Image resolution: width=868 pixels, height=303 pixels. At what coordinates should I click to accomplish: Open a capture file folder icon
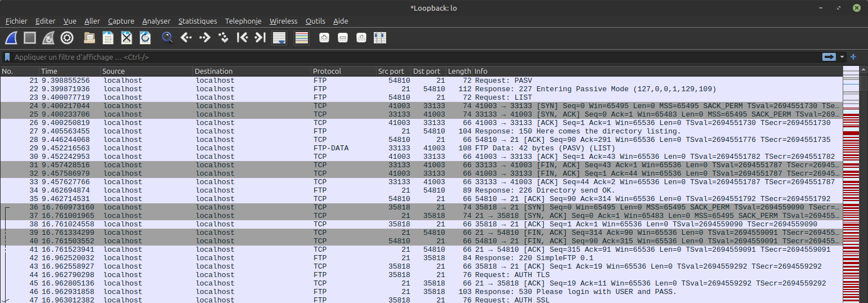pyautogui.click(x=89, y=38)
